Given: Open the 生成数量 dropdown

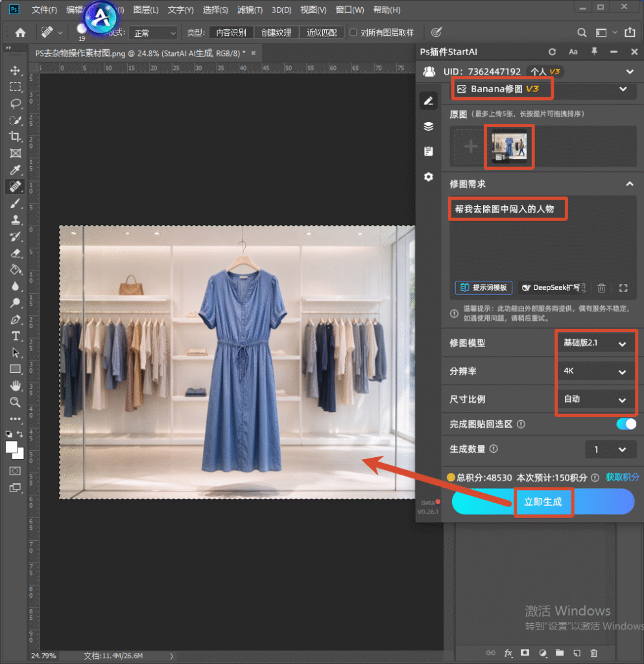Looking at the screenshot, I should (610, 449).
